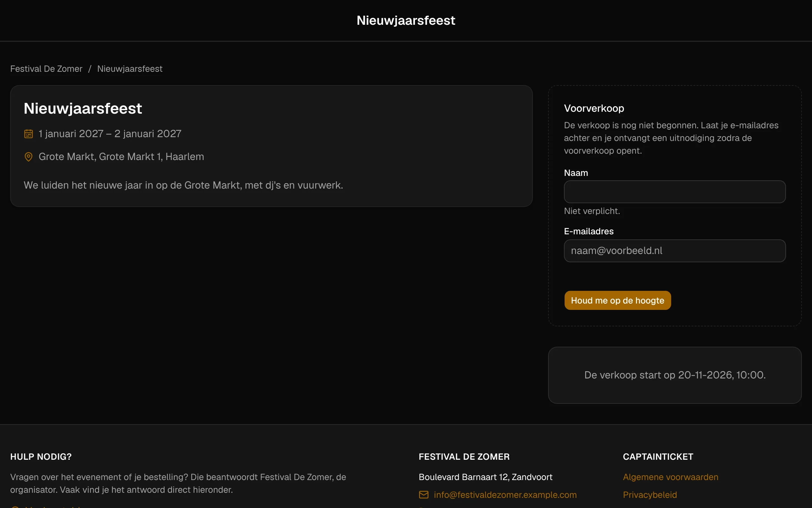The image size is (812, 508).
Task: Click the Houd me op de hoogte button
Action: (618, 300)
